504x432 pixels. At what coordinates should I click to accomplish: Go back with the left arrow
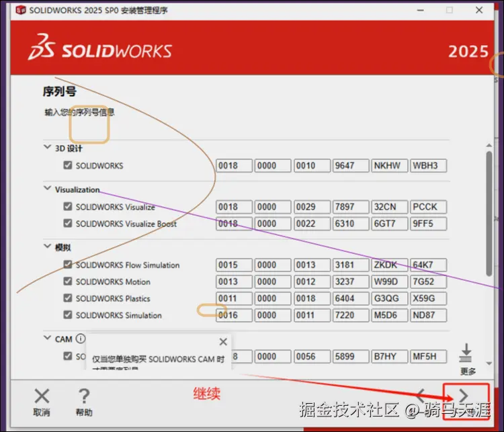(x=421, y=396)
